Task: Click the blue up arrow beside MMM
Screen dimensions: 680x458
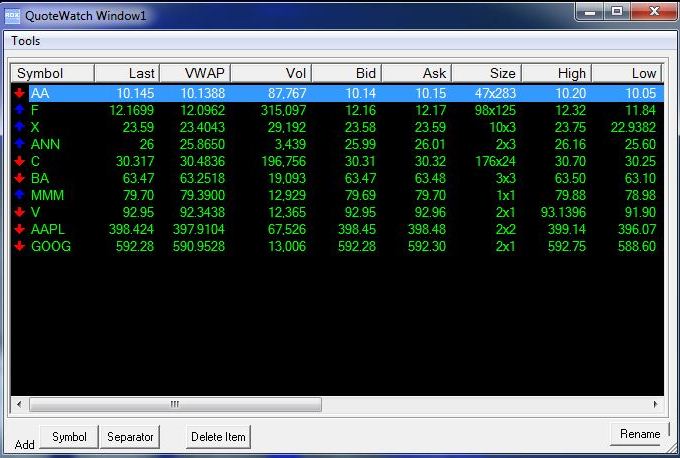Action: pos(19,195)
